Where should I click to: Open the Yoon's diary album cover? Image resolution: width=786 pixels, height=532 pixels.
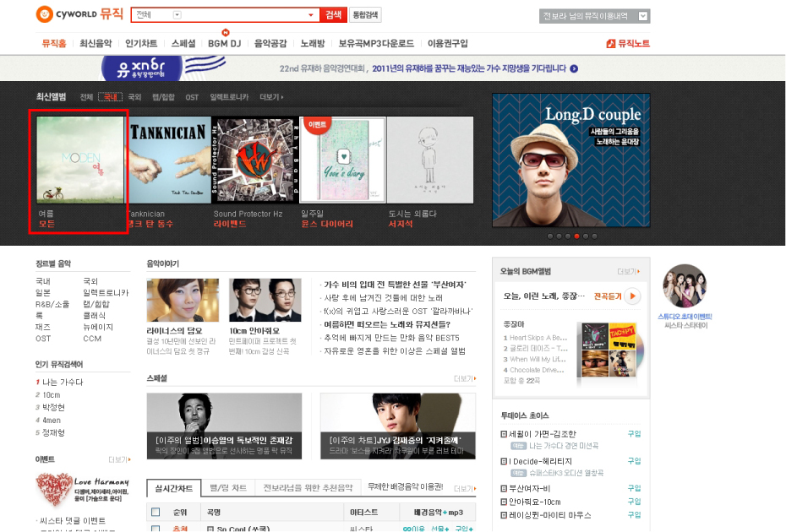(x=343, y=160)
